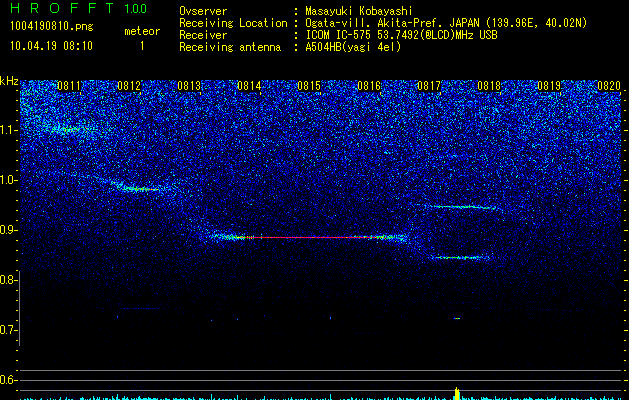Image resolution: width=629 pixels, height=400 pixels.
Task: Click the 0816 time marker
Action: [369, 85]
